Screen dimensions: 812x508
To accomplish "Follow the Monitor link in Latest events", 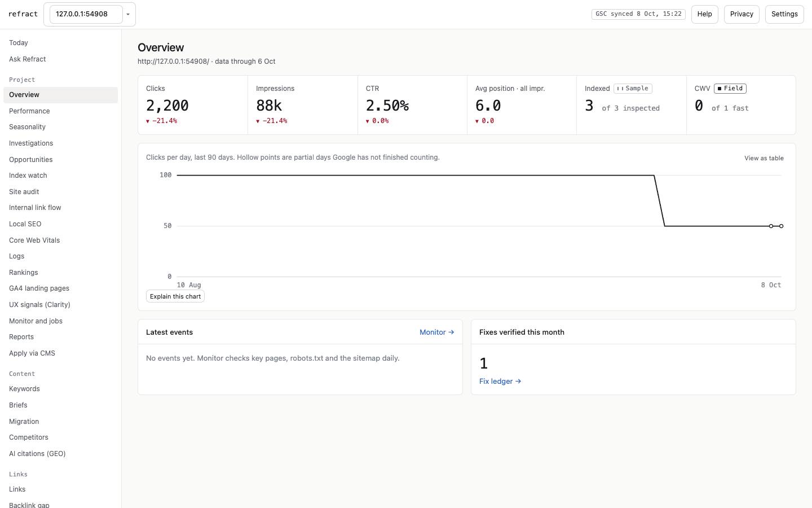I will (x=437, y=332).
